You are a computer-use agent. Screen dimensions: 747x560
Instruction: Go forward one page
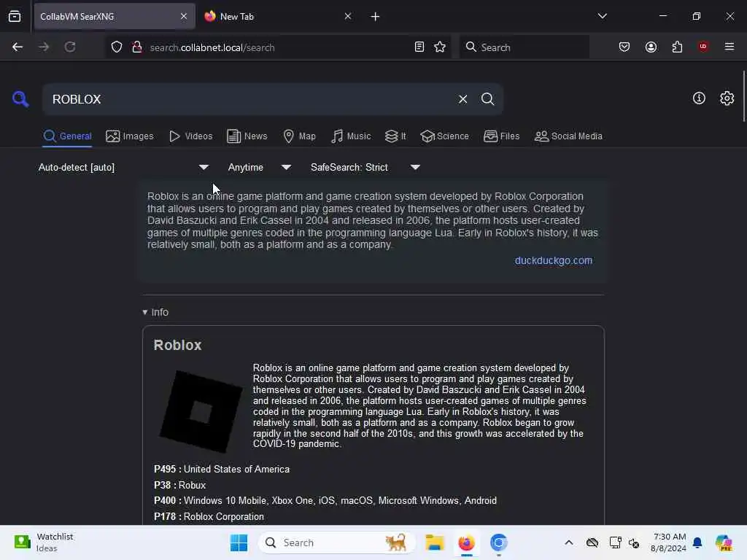pyautogui.click(x=44, y=47)
